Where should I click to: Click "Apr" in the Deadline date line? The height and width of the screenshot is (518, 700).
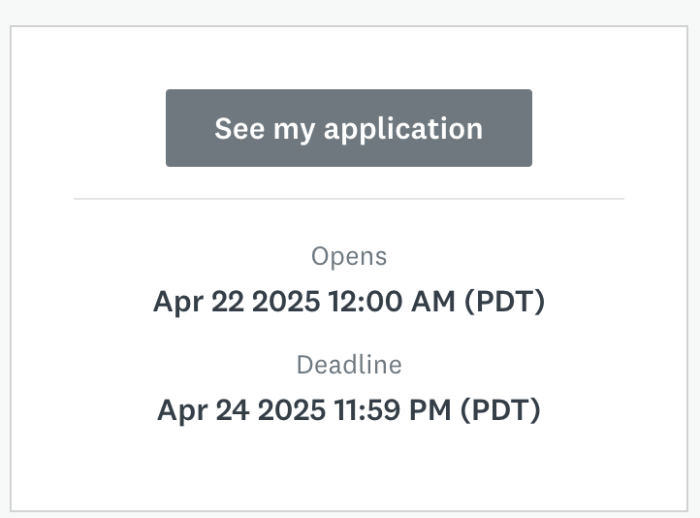pyautogui.click(x=181, y=411)
